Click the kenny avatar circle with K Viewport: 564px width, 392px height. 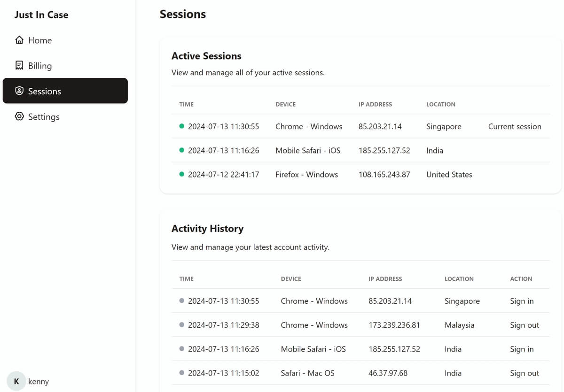(x=16, y=381)
